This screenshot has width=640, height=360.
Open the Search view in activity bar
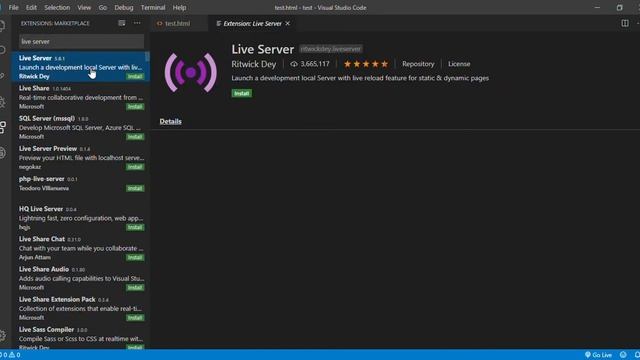pos(2,50)
